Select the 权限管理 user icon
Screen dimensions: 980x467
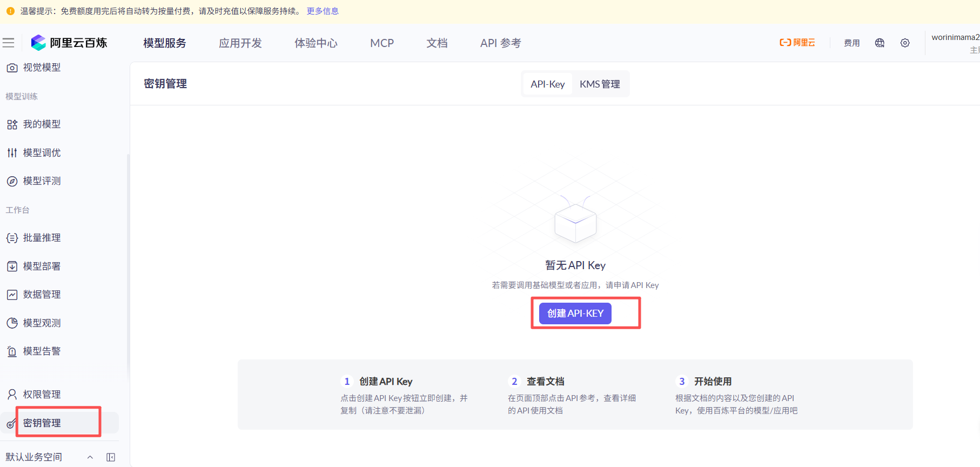[12, 395]
